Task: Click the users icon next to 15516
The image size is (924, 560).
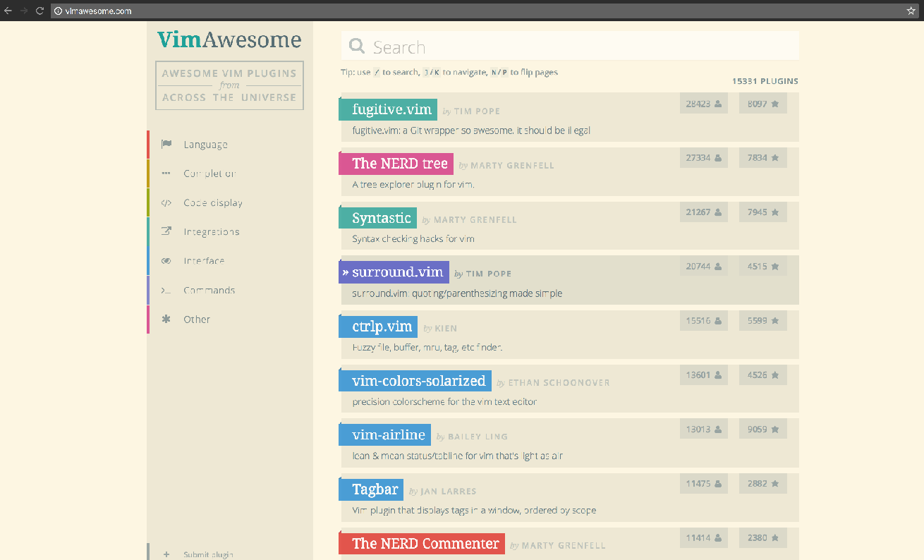Action: pos(718,321)
